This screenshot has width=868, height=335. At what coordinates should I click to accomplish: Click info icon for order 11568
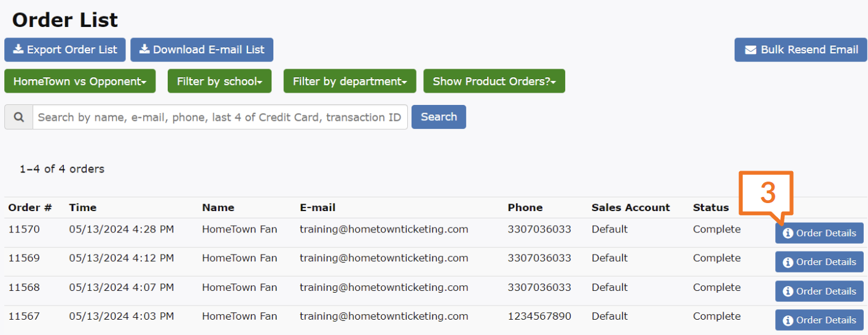(x=788, y=291)
